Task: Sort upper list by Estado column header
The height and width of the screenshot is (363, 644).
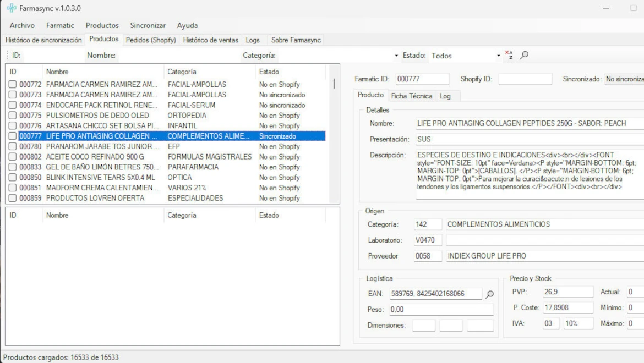Action: click(290, 72)
